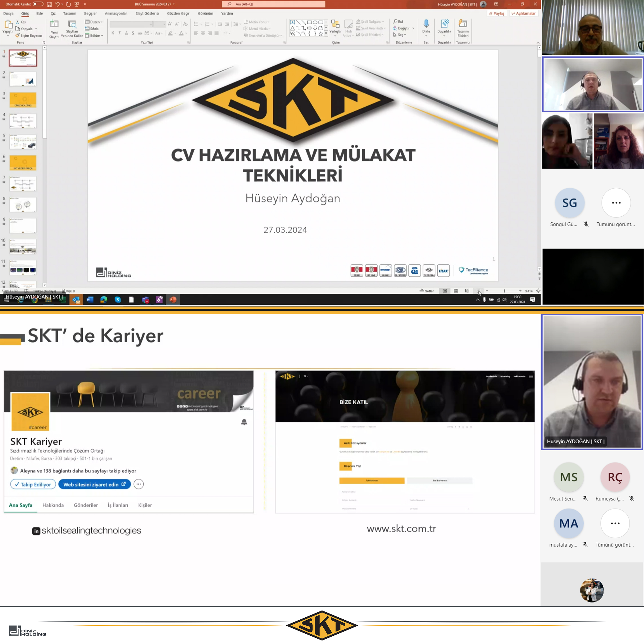
Task: Expand the Bölüm section dropdown
Action: click(x=94, y=35)
